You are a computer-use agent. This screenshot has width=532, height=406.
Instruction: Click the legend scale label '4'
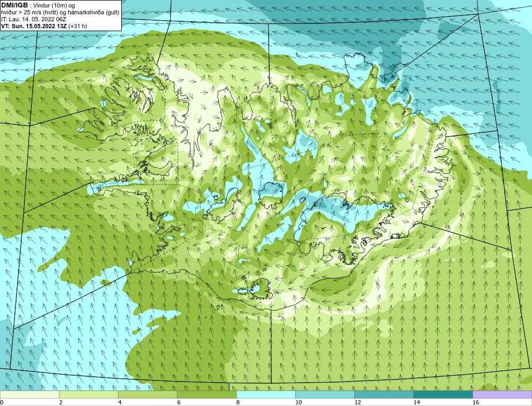(x=120, y=402)
